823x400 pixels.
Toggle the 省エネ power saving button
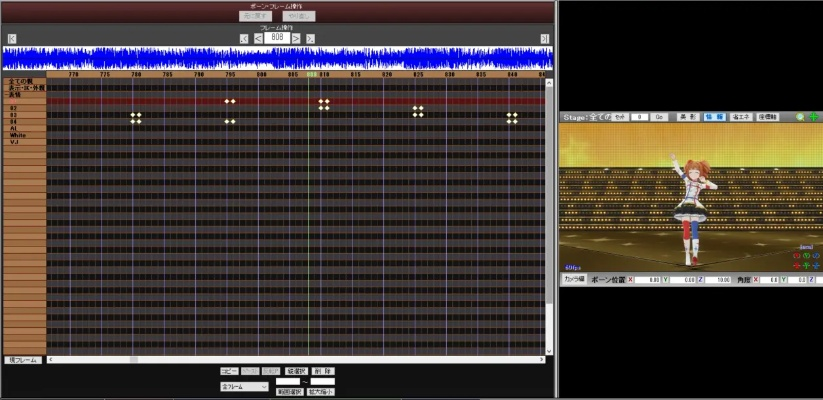point(741,117)
